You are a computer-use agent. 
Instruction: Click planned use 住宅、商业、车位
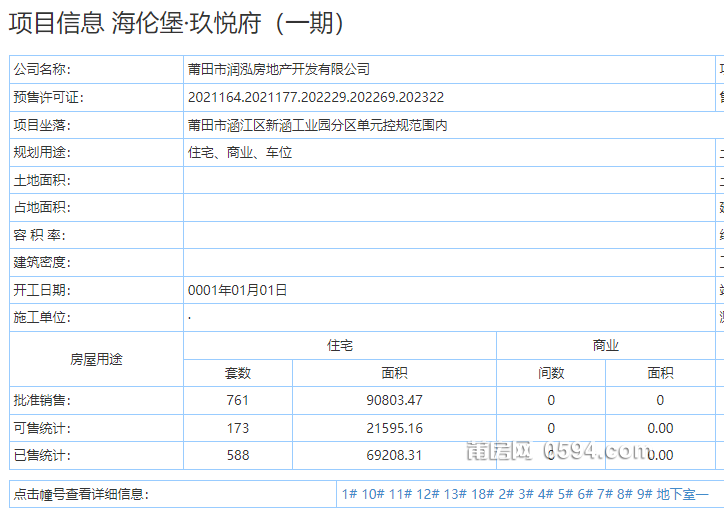point(240,152)
